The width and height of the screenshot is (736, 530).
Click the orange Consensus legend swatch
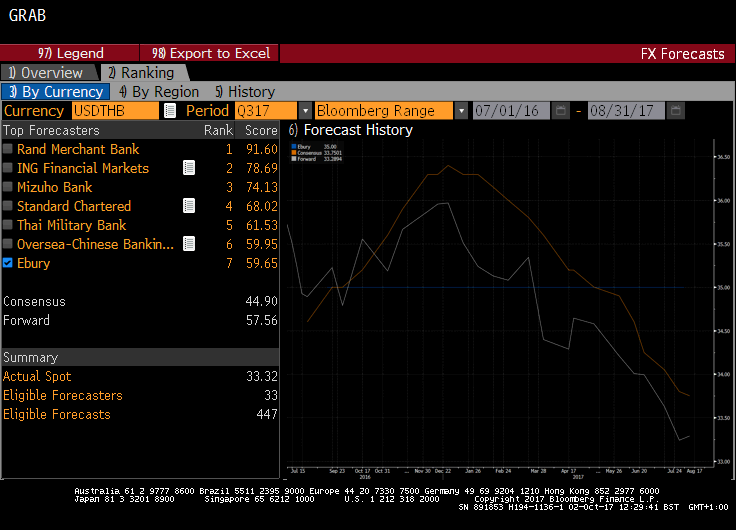[294, 153]
